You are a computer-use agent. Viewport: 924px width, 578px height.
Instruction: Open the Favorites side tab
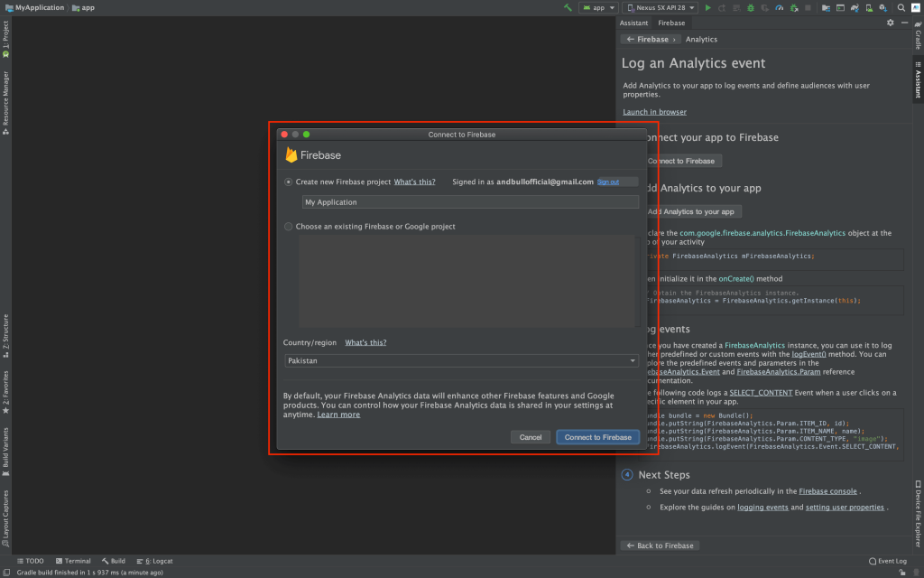[5, 392]
